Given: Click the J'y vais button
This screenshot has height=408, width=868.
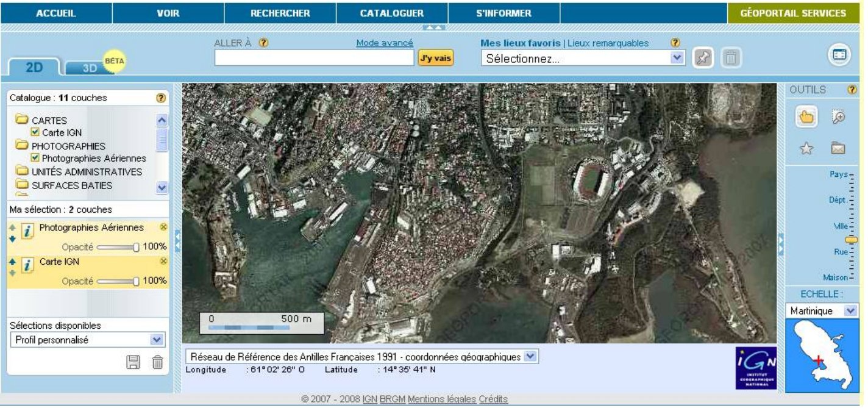Looking at the screenshot, I should coord(435,58).
